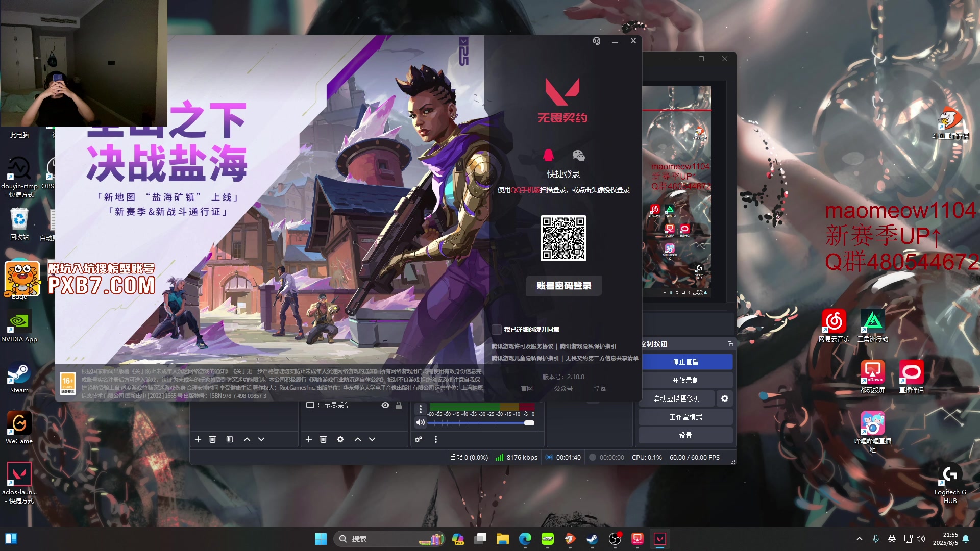
Task: Open 网易云音乐 desktop shortcut
Action: point(834,325)
